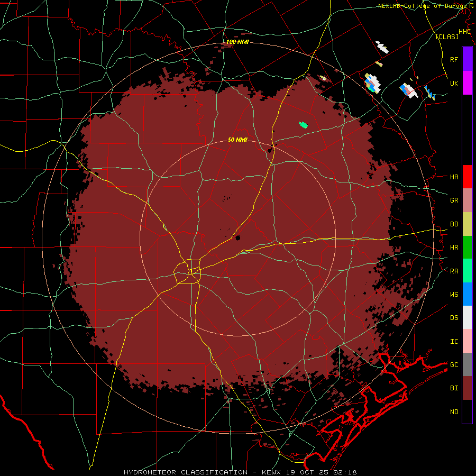This screenshot has width=476, height=476.
Task: Click the ND legend label
Action: click(454, 412)
